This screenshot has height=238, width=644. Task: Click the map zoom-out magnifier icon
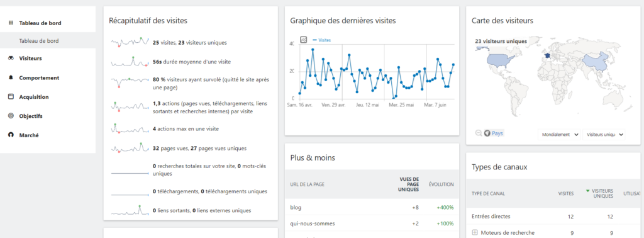point(478,133)
